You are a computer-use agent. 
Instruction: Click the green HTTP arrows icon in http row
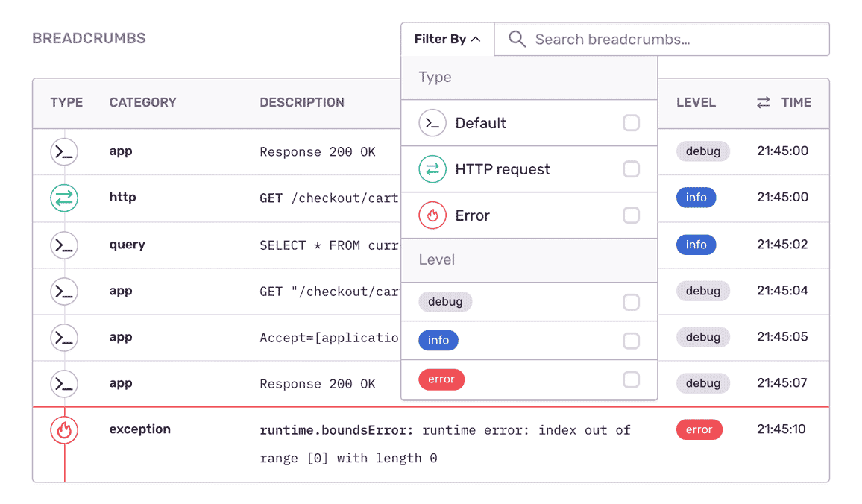(x=64, y=198)
